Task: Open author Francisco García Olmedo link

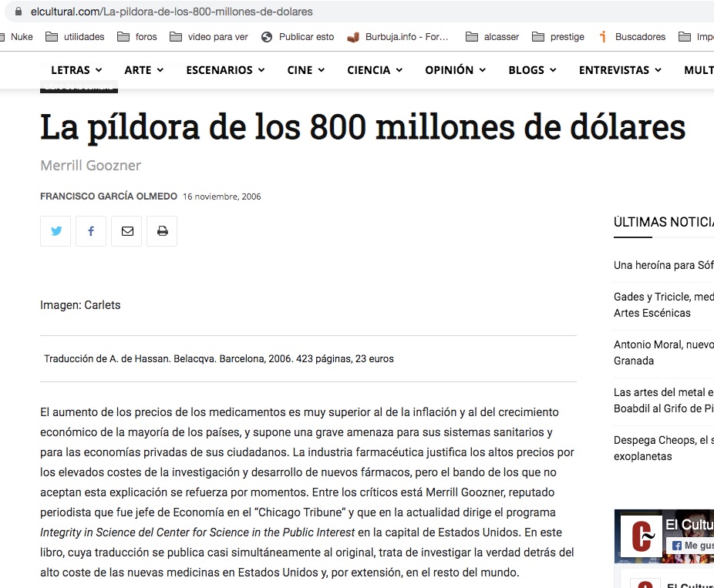Action: tap(109, 197)
